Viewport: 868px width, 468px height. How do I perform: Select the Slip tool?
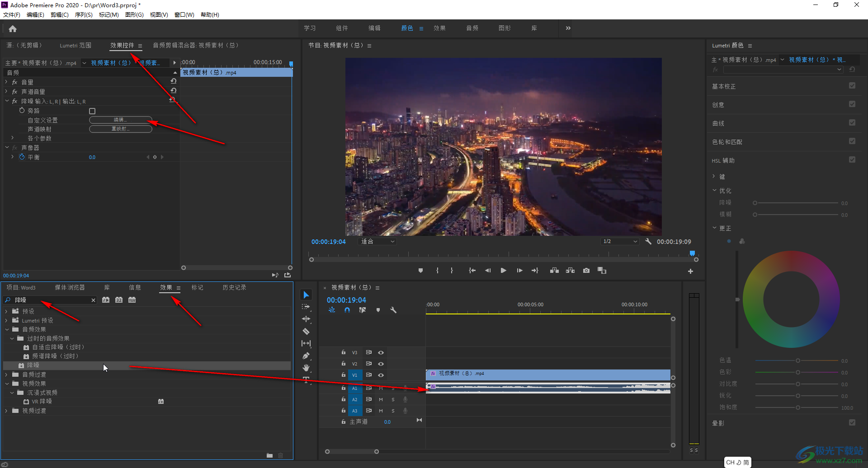(306, 343)
